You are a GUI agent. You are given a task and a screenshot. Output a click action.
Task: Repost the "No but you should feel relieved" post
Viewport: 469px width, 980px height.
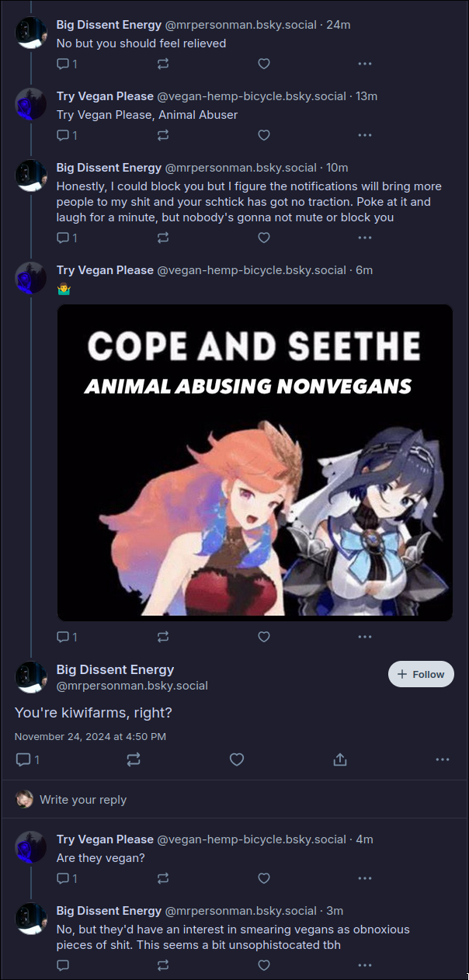click(x=163, y=64)
